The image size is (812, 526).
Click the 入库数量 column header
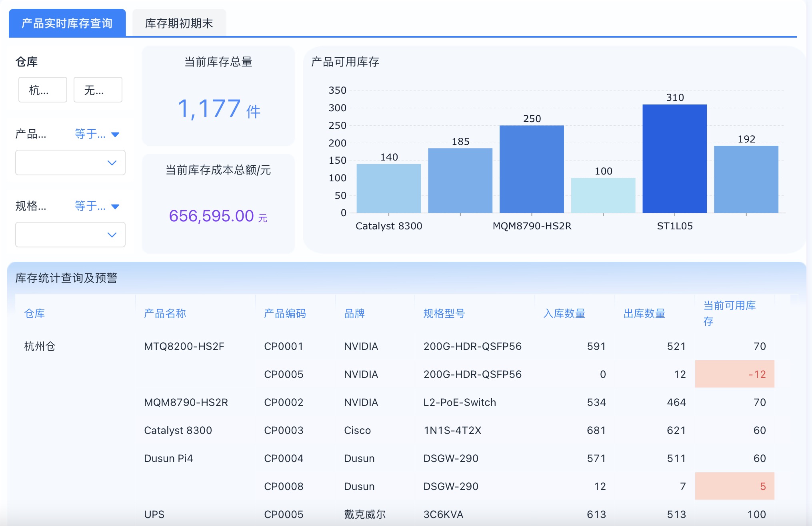[564, 313]
